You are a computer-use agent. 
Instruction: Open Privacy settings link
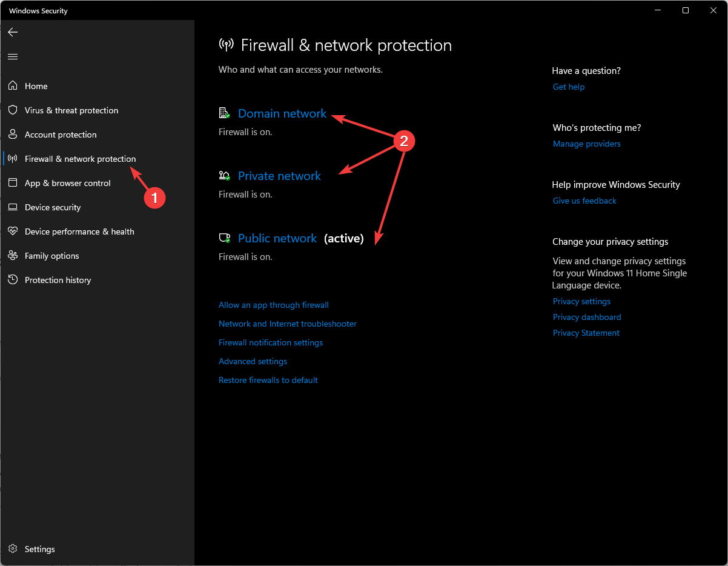[x=581, y=301]
